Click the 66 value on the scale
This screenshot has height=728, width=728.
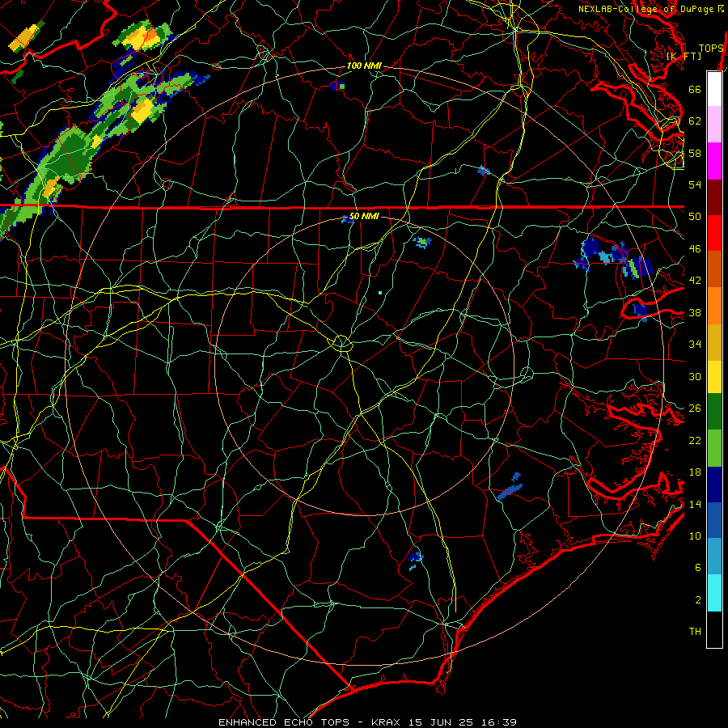[x=695, y=89]
